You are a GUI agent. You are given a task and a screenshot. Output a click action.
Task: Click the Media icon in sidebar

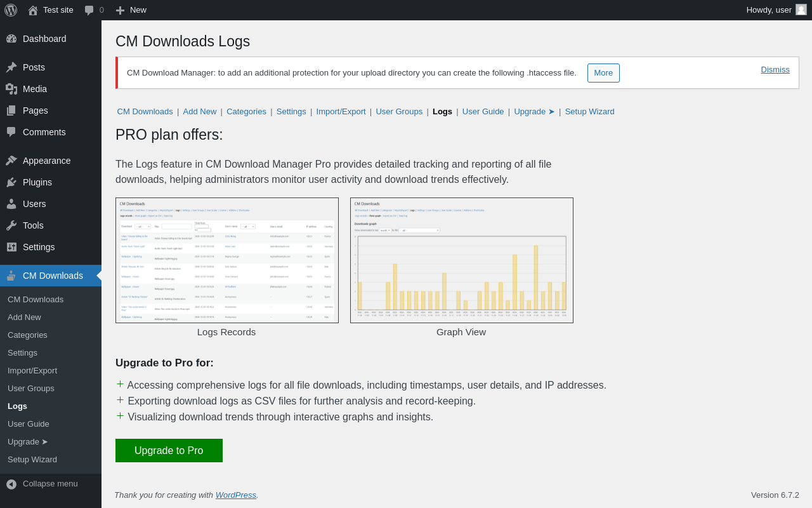11,89
